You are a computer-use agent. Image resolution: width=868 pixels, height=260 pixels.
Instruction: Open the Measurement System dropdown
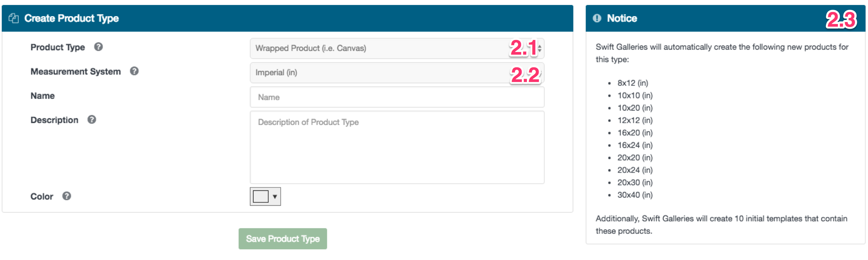(x=397, y=72)
